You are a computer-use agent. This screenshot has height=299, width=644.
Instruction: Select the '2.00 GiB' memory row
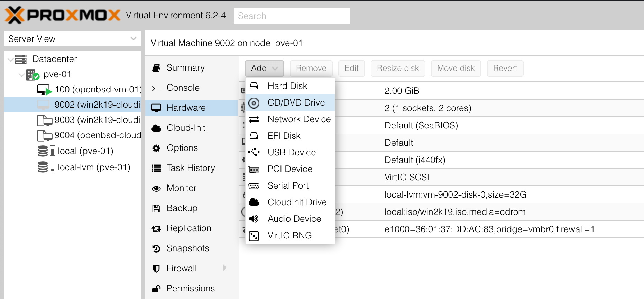[442, 91]
